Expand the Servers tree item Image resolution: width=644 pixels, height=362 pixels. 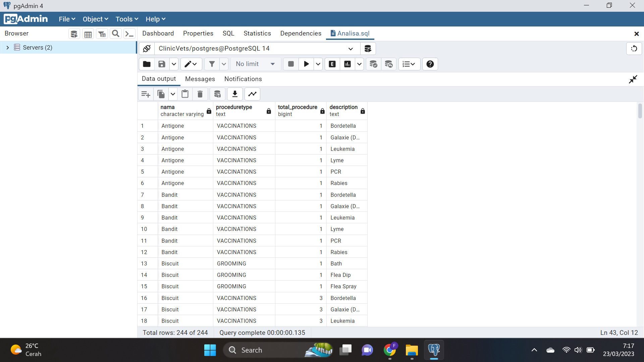tap(7, 47)
